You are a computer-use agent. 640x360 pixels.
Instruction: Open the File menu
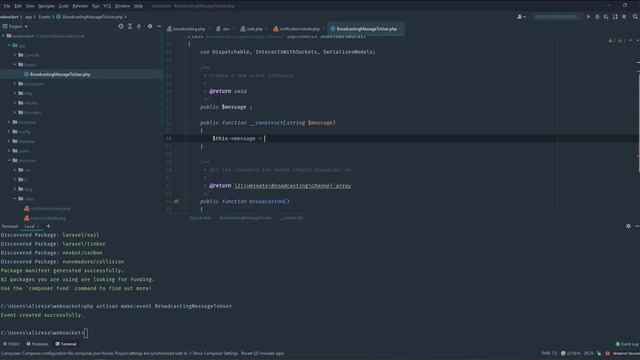tap(7, 6)
